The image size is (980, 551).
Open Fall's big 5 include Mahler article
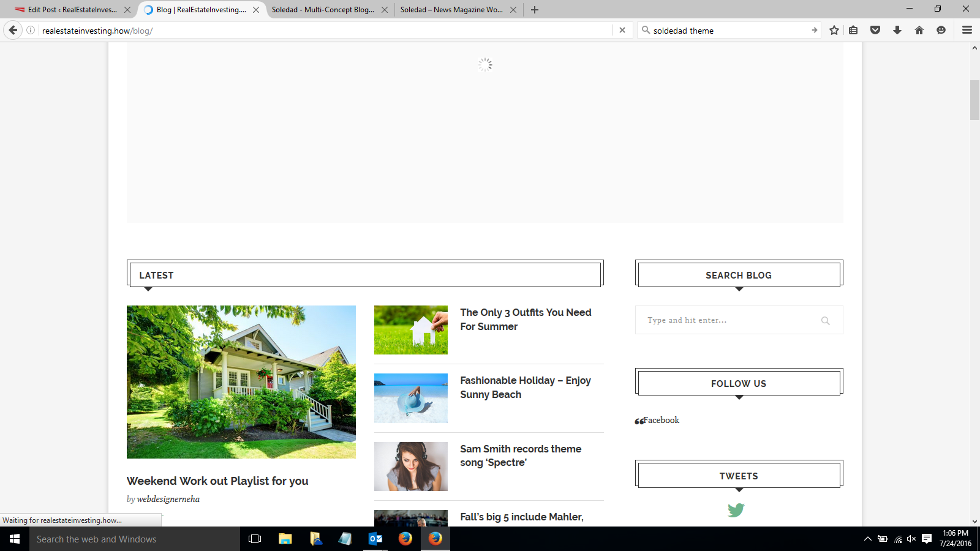pos(522,517)
